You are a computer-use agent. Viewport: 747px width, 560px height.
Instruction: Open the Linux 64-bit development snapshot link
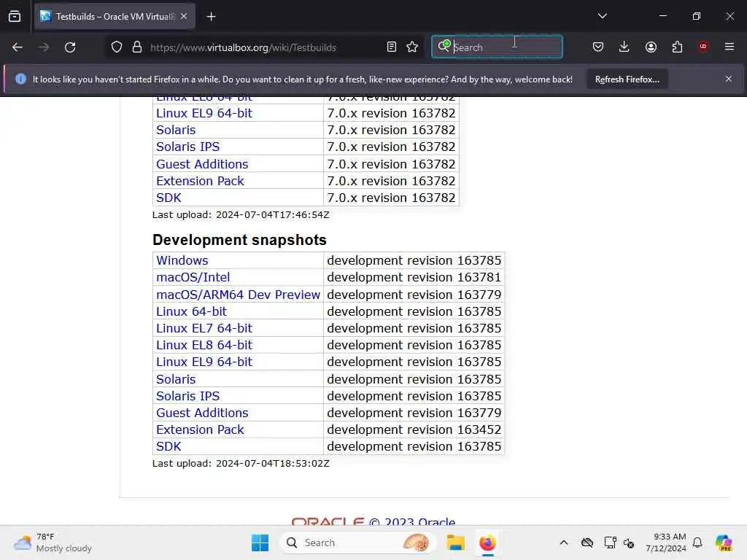point(192,311)
